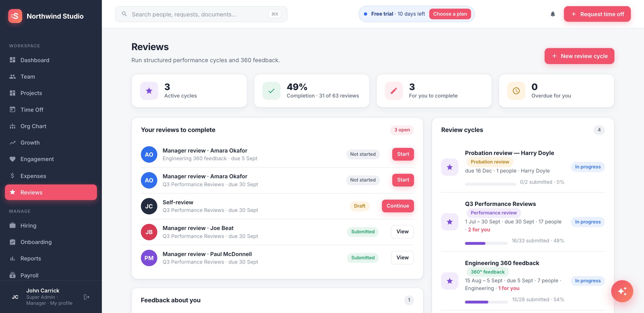Click AO avatar in Engineering 360 feedback row
Viewport: 644px width, 313px height.
149,154
